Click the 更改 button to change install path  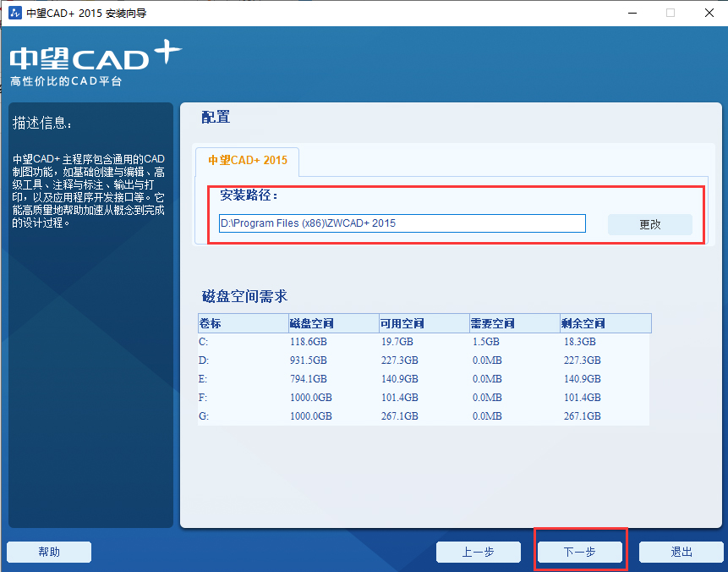[x=649, y=223]
